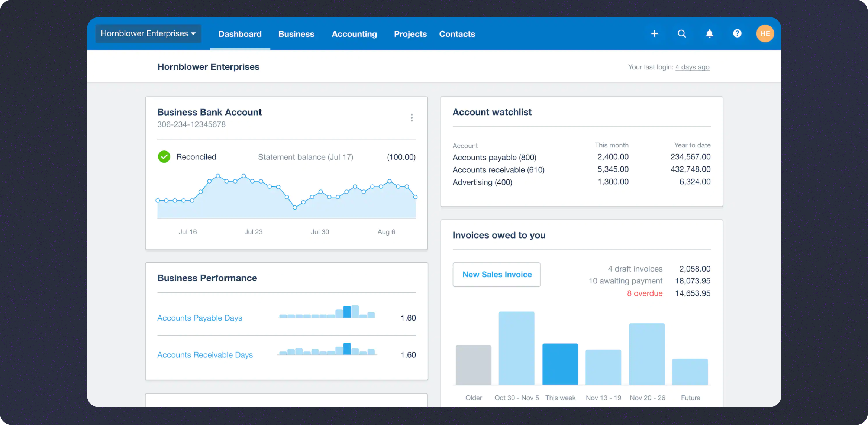This screenshot has height=425, width=868.
Task: Click the plus create-new icon
Action: (655, 34)
